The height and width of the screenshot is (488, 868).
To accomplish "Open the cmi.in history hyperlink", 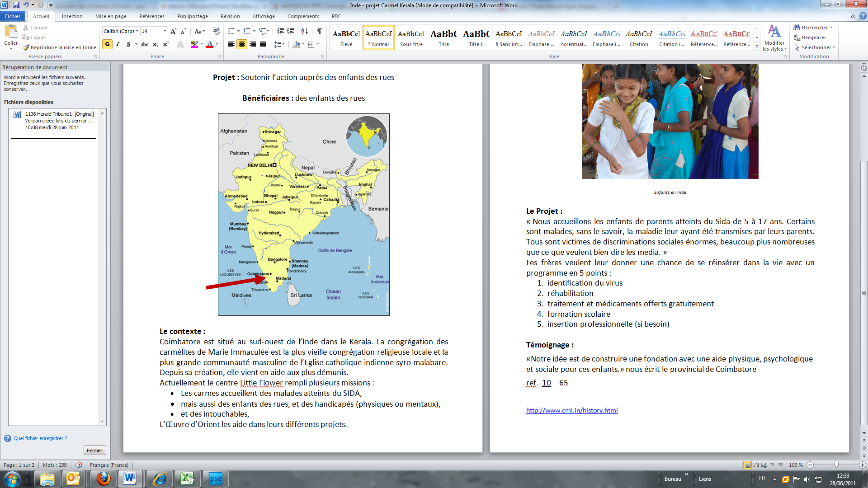I will coord(571,410).
